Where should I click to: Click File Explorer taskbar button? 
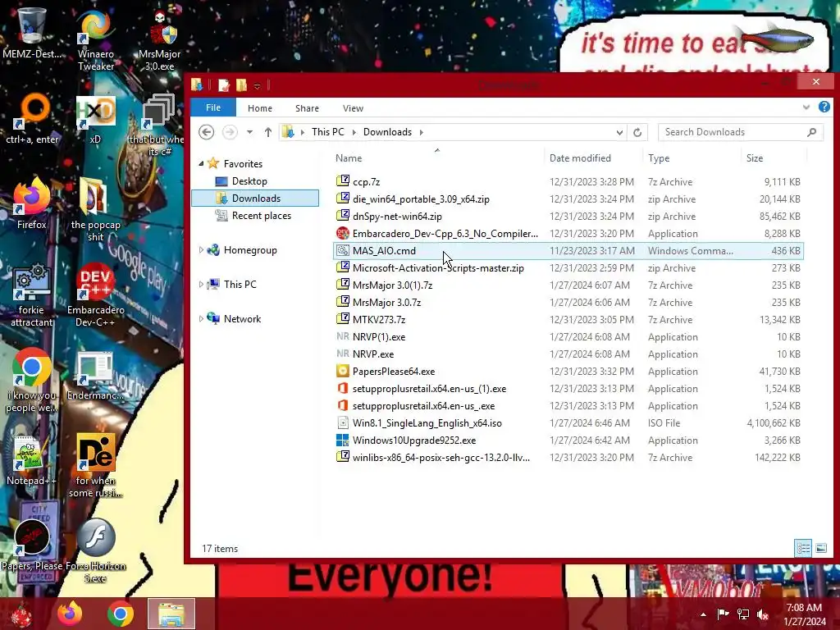[x=171, y=614]
